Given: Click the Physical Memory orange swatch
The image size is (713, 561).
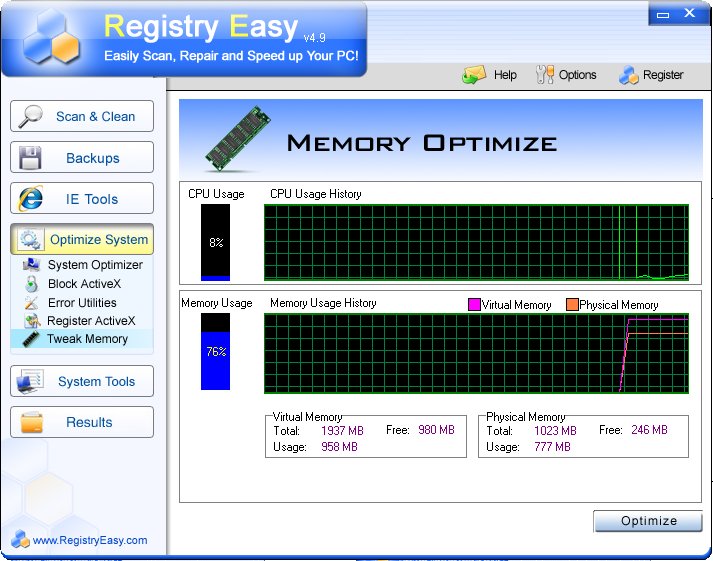Looking at the screenshot, I should point(572,305).
